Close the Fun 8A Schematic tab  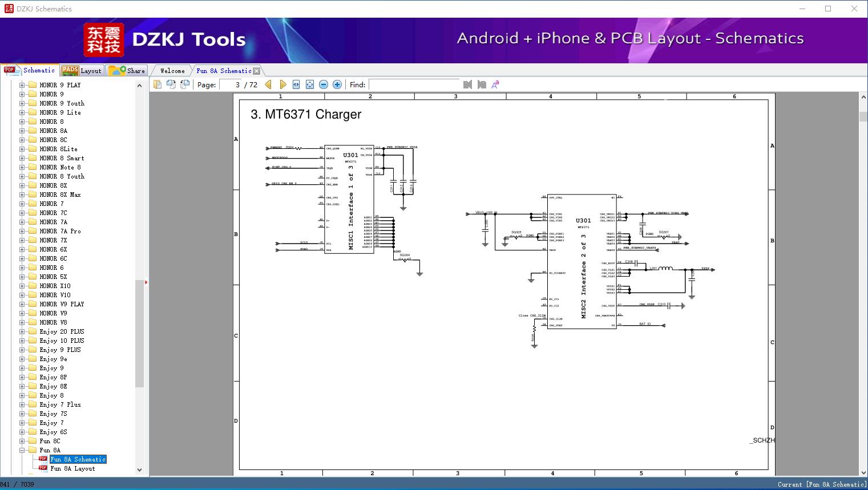tap(257, 71)
